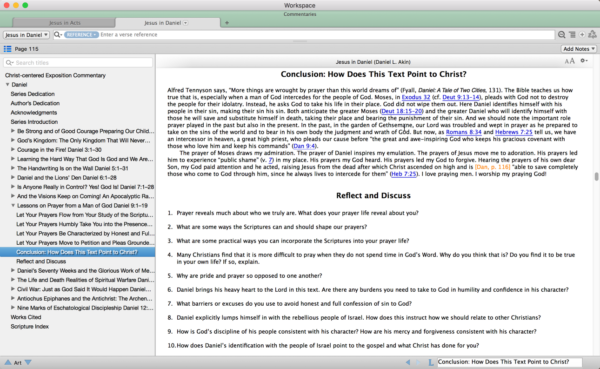The width and height of the screenshot is (600, 369).
Task: Open the Romans 8:34 link
Action: [x=463, y=132]
